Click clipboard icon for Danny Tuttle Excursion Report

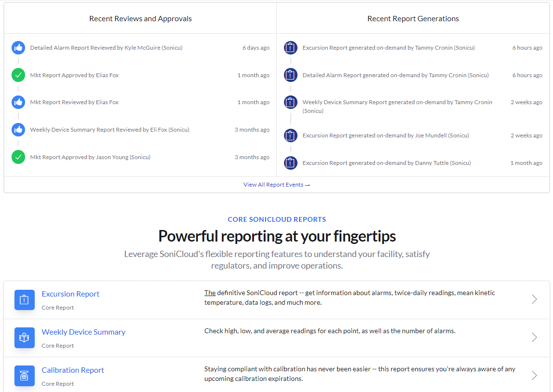point(291,163)
